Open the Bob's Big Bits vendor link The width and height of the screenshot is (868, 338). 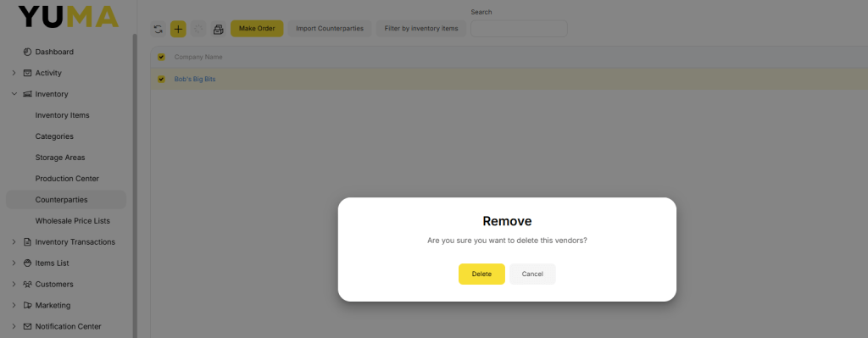(x=195, y=79)
